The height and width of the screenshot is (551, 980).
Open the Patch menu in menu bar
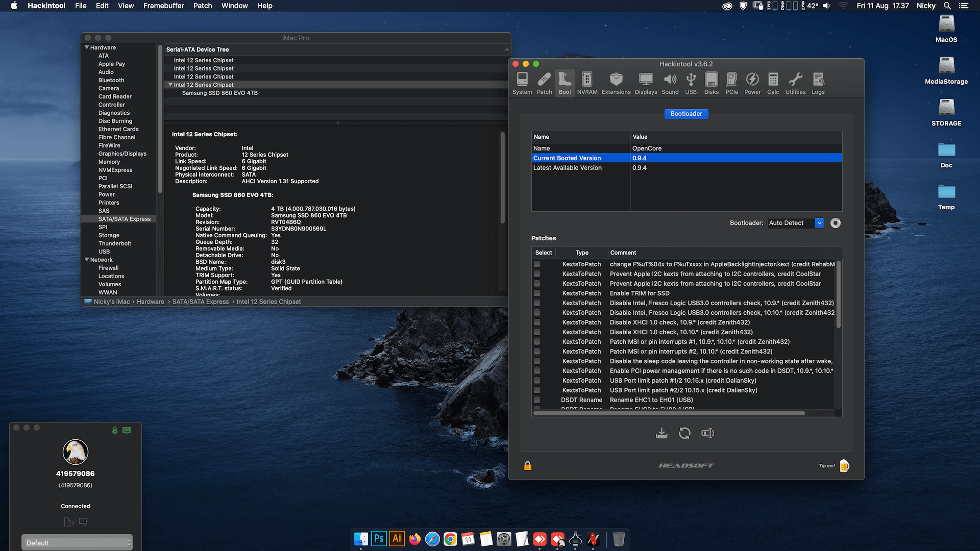coord(203,6)
